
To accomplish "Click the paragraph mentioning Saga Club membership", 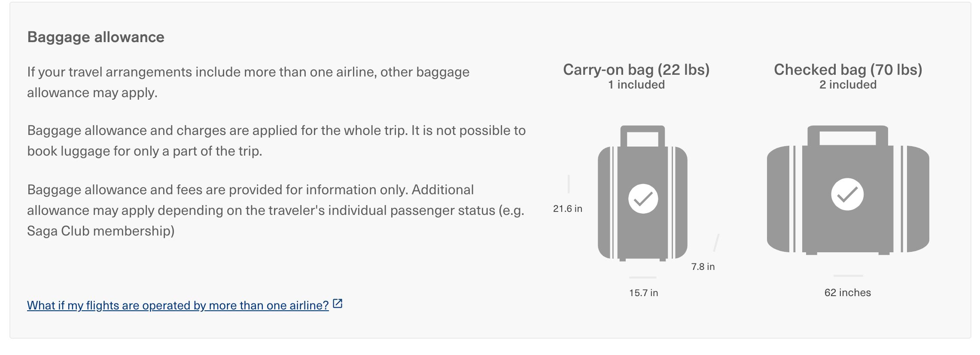I will point(275,210).
